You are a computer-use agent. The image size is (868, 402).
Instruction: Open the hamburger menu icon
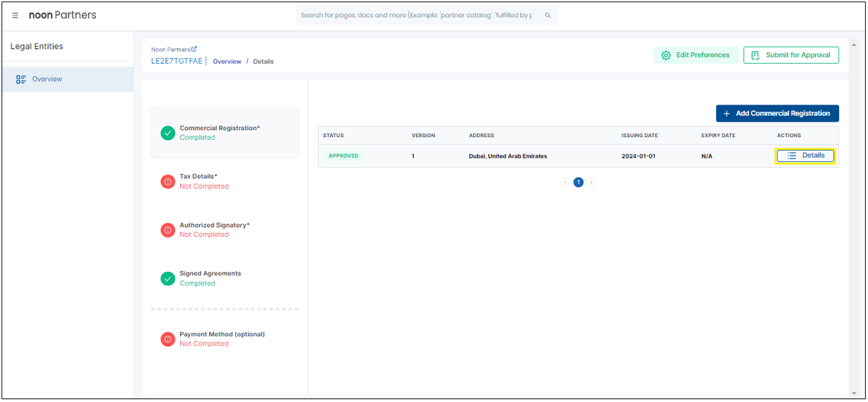tap(16, 16)
